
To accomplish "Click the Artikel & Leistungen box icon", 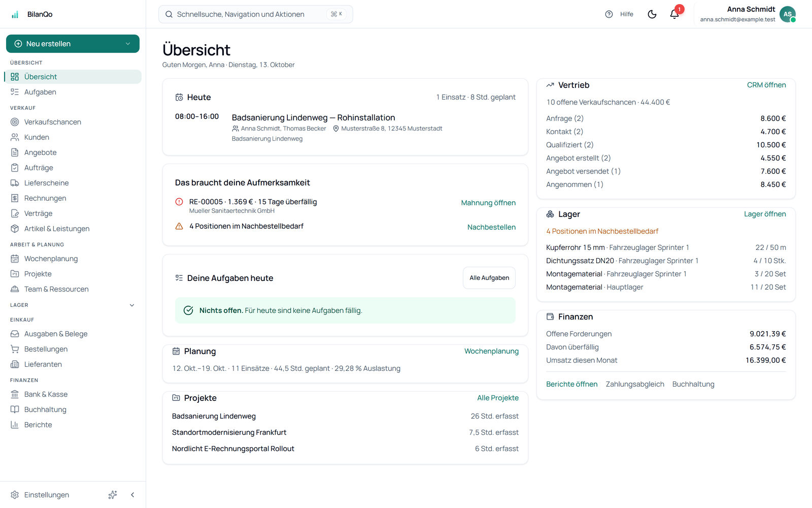I will pyautogui.click(x=15, y=229).
